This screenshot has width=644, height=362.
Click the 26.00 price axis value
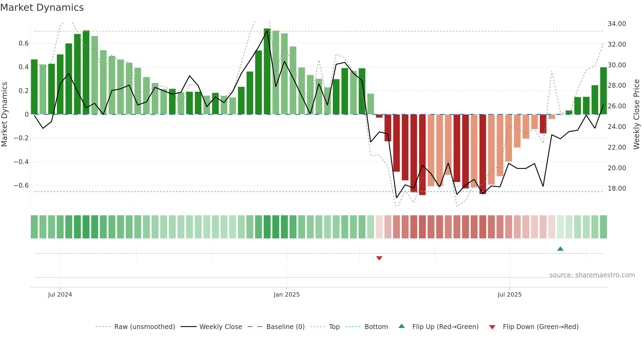click(x=617, y=106)
